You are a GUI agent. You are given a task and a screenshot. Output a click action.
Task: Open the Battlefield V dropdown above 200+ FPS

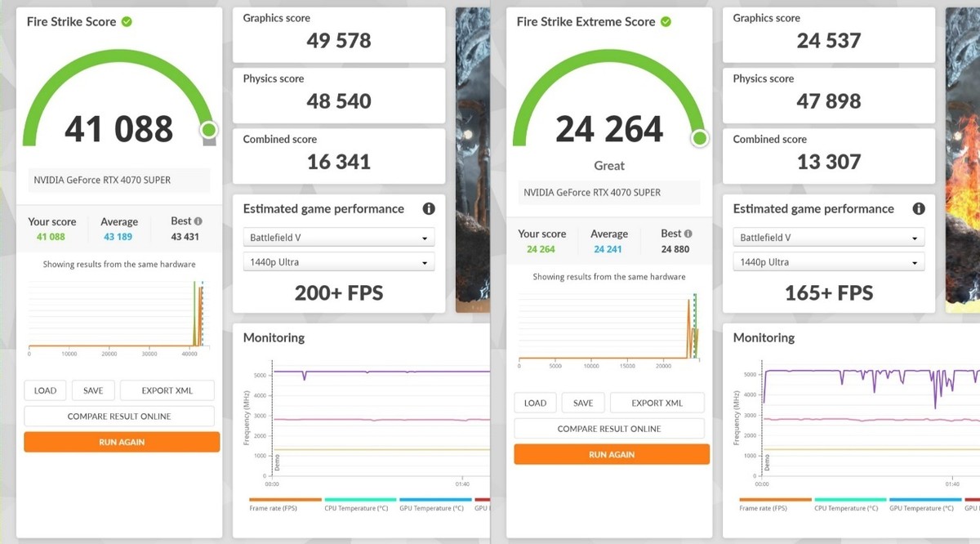[x=338, y=238]
